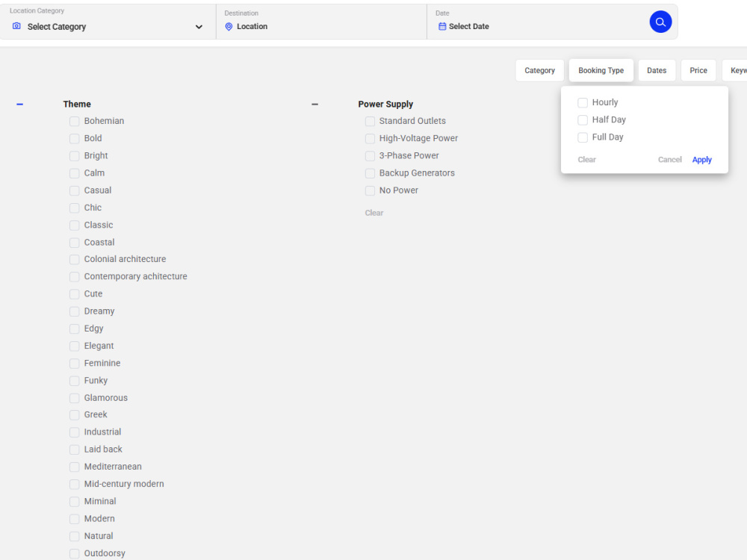
Task: Tick the Bold theme checkbox
Action: click(74, 139)
